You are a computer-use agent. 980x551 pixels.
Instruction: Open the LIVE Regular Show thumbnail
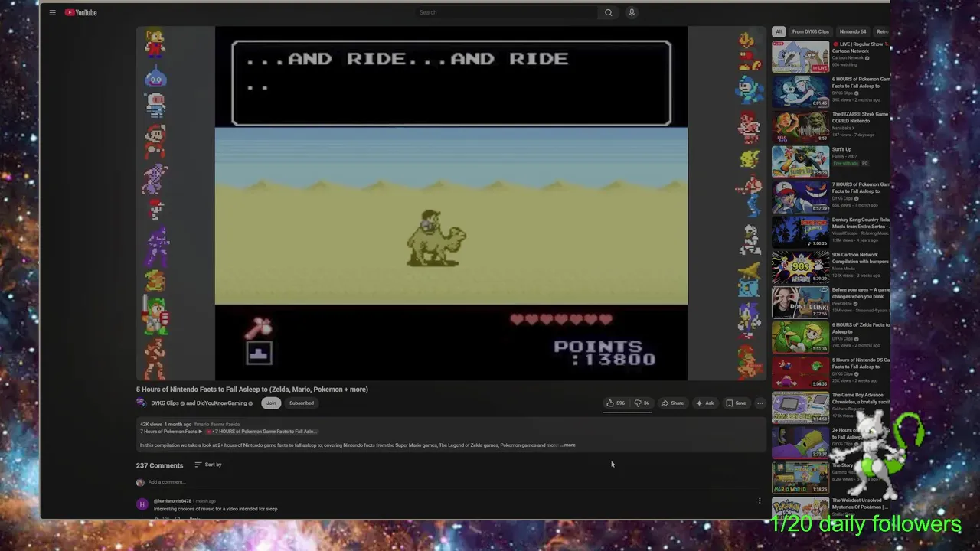[x=800, y=57]
